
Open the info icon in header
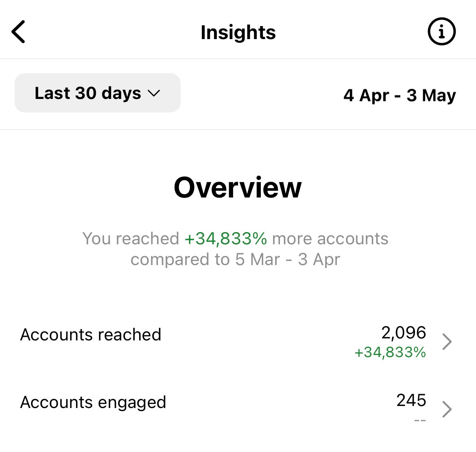tap(441, 32)
